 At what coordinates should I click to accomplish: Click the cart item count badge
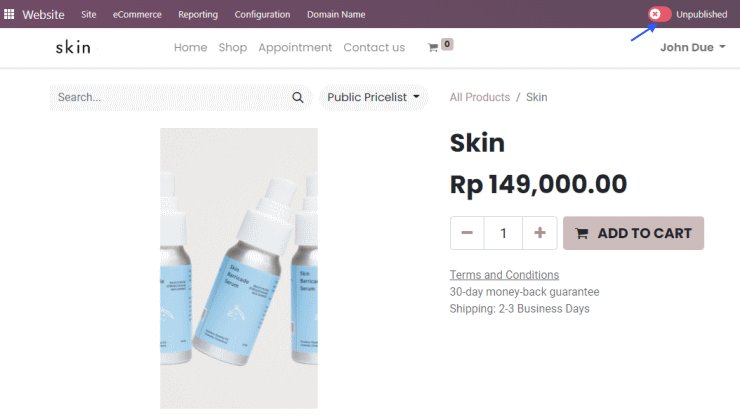pyautogui.click(x=447, y=44)
